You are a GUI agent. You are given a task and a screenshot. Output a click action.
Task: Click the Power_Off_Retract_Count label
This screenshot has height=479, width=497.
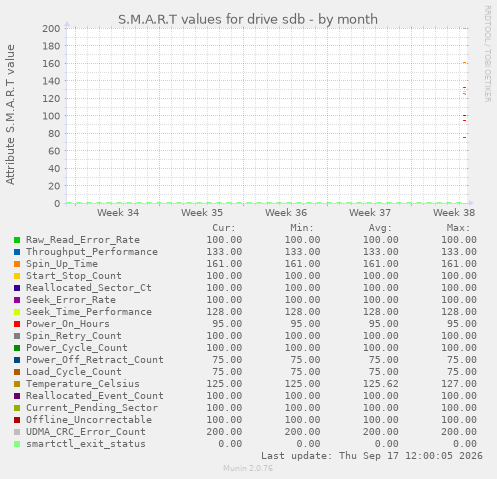(95, 360)
